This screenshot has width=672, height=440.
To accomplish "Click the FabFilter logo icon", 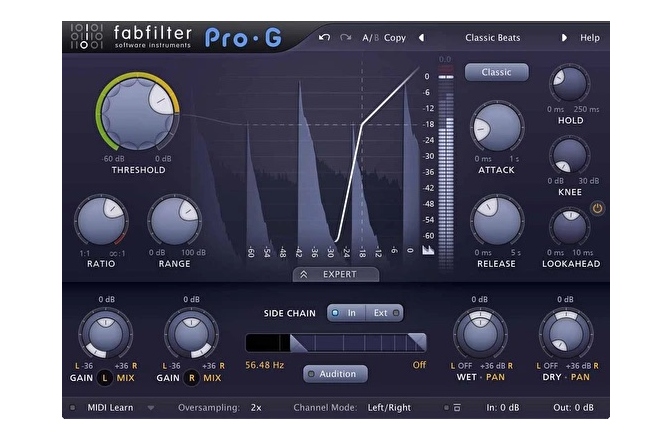I will pyautogui.click(x=87, y=36).
